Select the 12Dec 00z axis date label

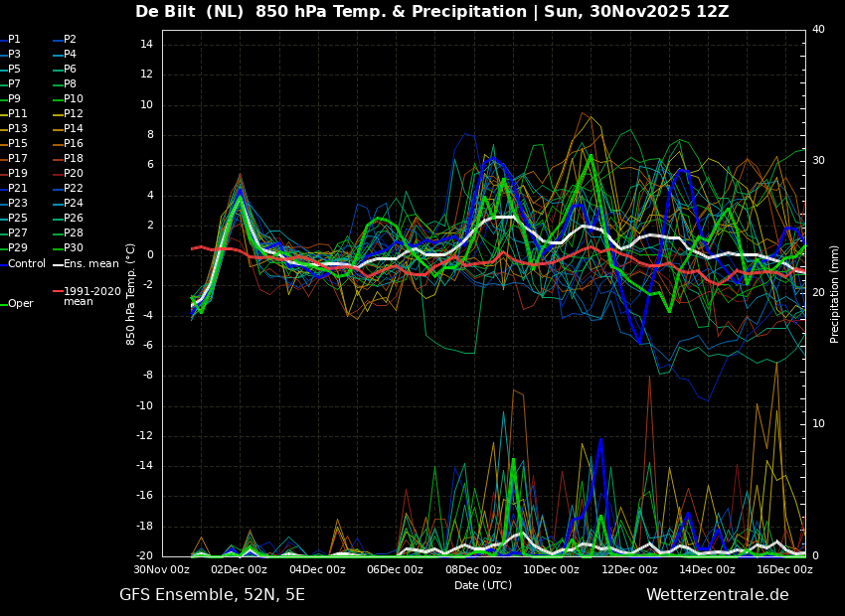click(x=629, y=570)
